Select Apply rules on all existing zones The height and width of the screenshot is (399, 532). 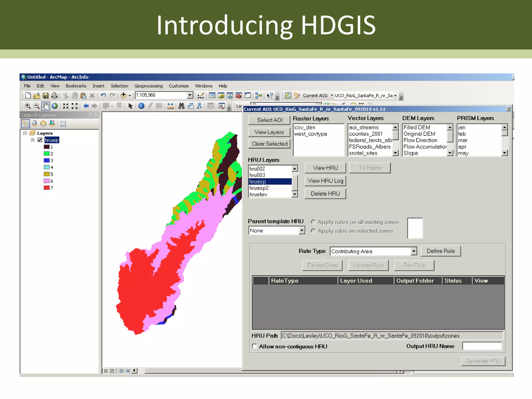(313, 222)
